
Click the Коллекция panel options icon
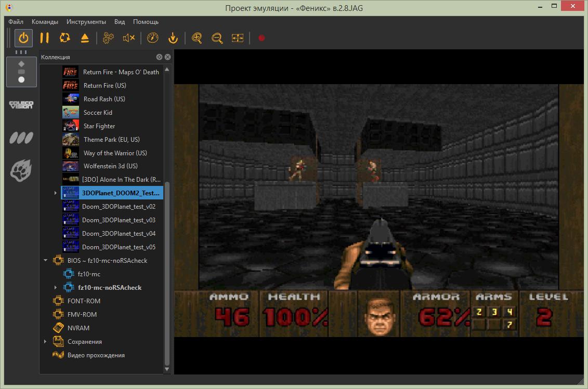[159, 57]
